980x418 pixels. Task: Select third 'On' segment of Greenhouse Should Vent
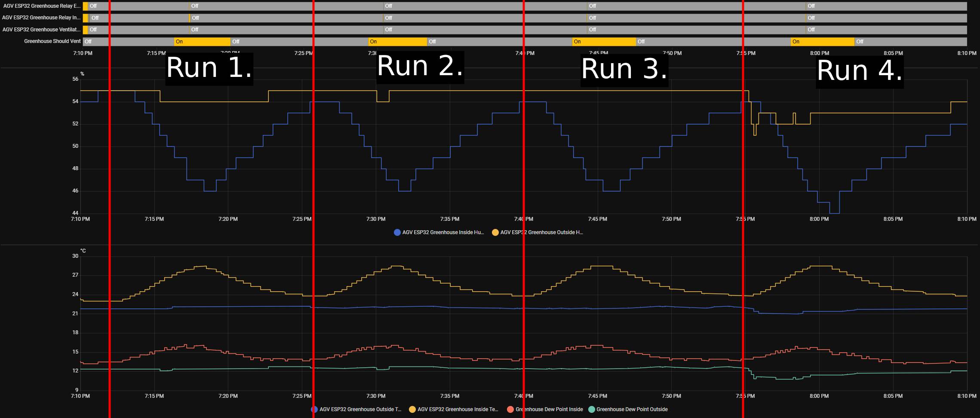tap(604, 42)
